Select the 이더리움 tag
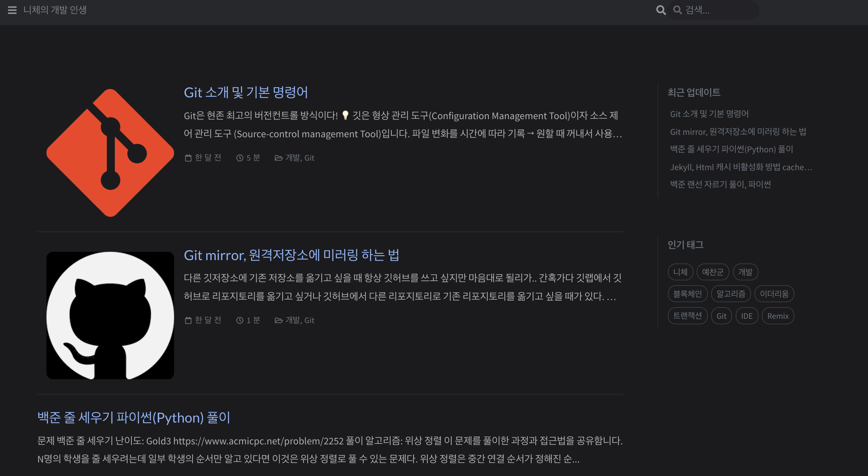The width and height of the screenshot is (868, 476). [774, 294]
